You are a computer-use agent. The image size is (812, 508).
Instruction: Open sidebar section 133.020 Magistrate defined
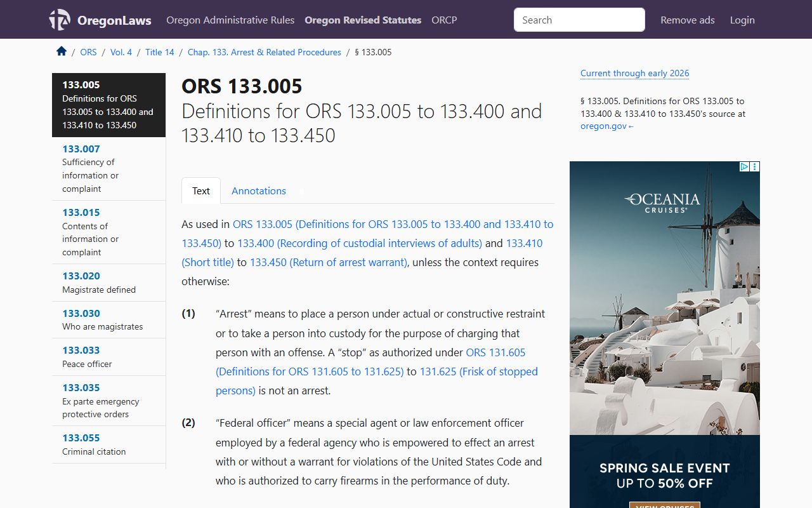tap(108, 283)
